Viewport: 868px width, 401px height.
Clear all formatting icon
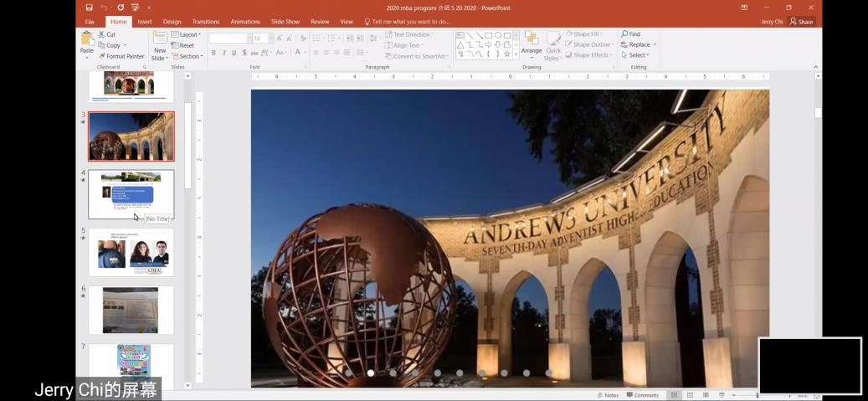coord(303,39)
